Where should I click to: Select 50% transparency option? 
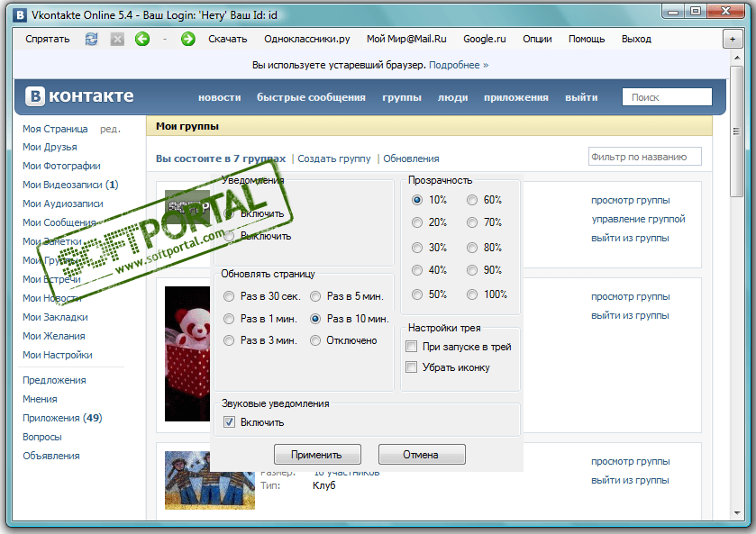[417, 294]
